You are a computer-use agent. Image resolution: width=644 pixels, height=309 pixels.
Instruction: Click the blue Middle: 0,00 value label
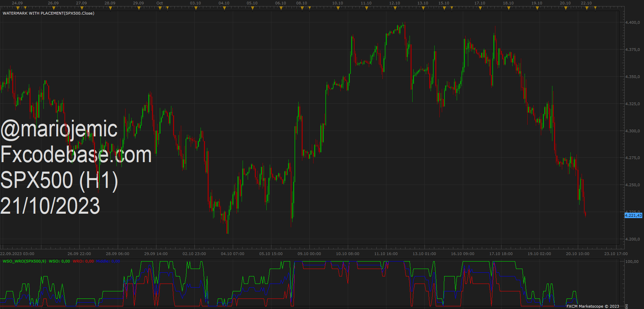[x=108, y=261]
